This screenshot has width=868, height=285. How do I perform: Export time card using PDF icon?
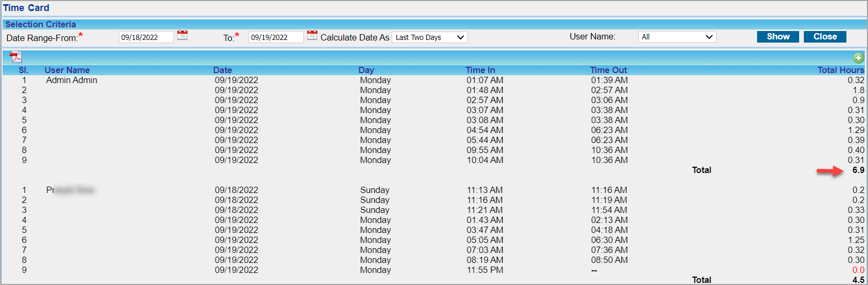click(15, 57)
